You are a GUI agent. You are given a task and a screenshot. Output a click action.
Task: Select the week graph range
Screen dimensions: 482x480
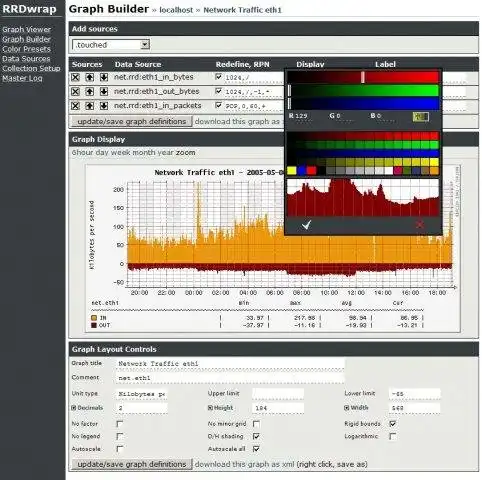click(120, 153)
